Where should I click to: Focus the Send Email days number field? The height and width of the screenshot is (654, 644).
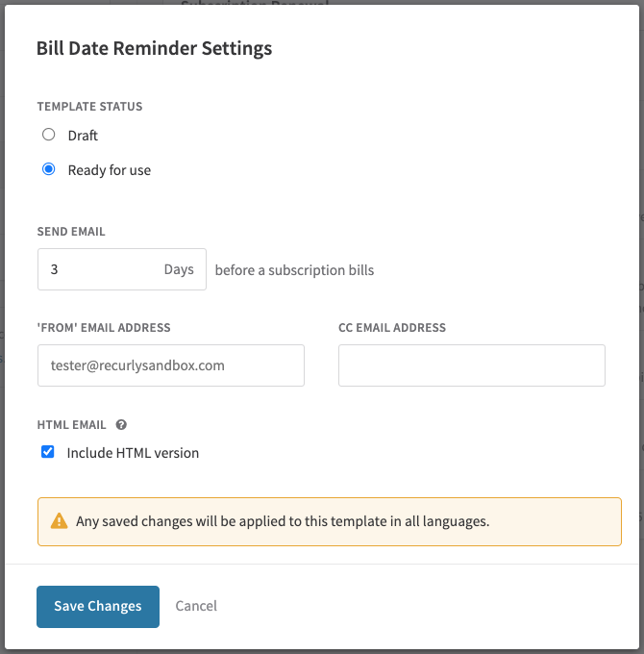(122, 269)
